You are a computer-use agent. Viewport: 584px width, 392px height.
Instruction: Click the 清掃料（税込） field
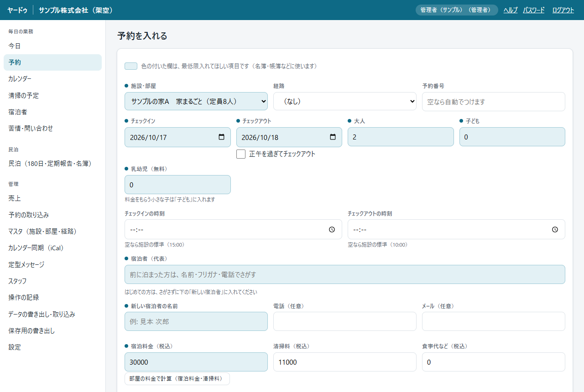click(x=345, y=362)
